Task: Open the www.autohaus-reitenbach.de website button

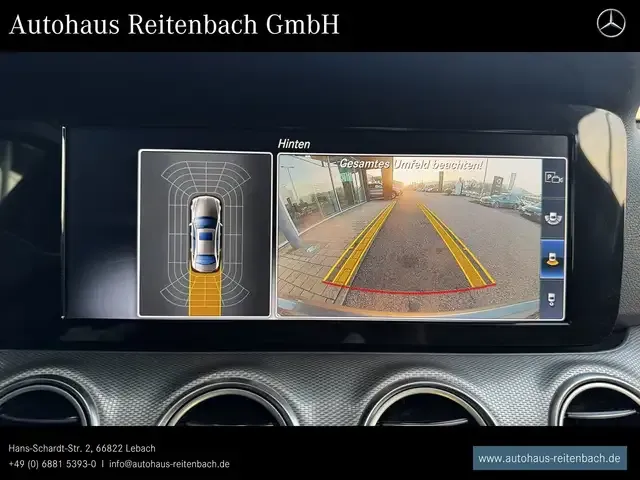Action: 549,458
